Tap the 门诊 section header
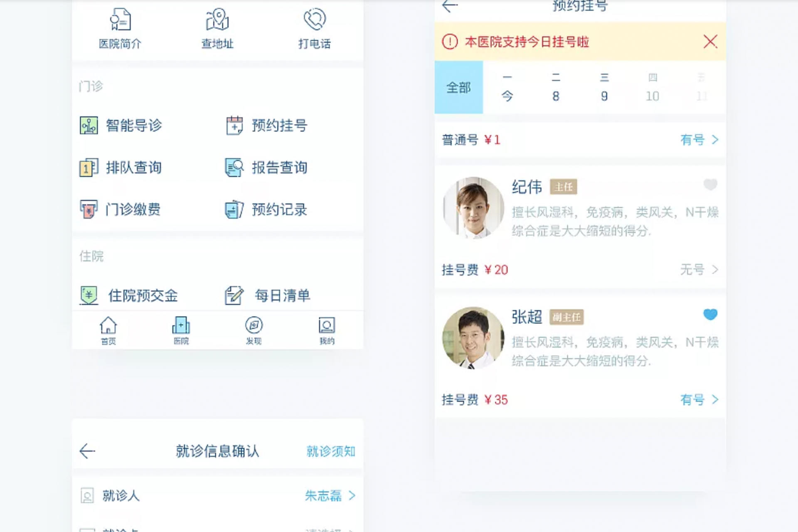Screen dimensions: 798x532 click(x=91, y=86)
